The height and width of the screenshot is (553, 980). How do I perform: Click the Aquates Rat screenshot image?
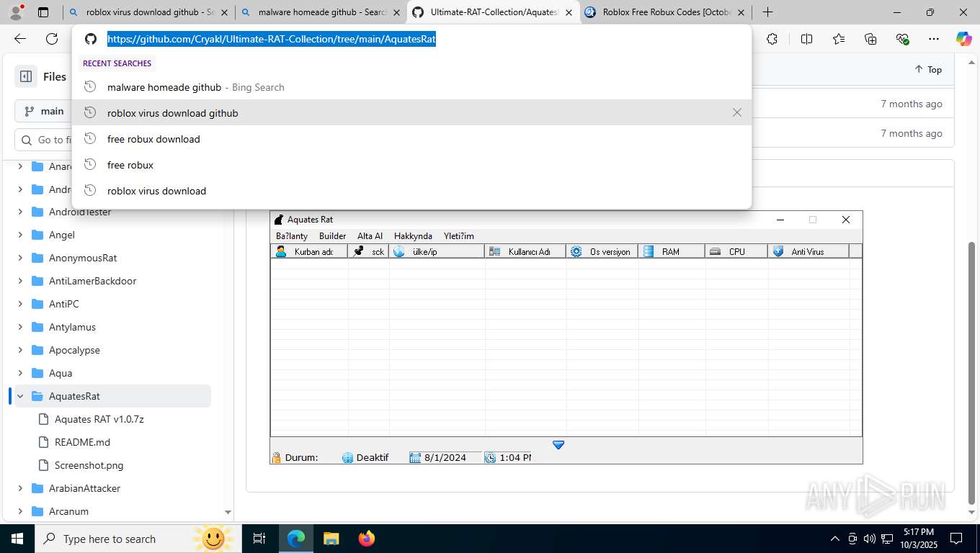[x=566, y=338]
